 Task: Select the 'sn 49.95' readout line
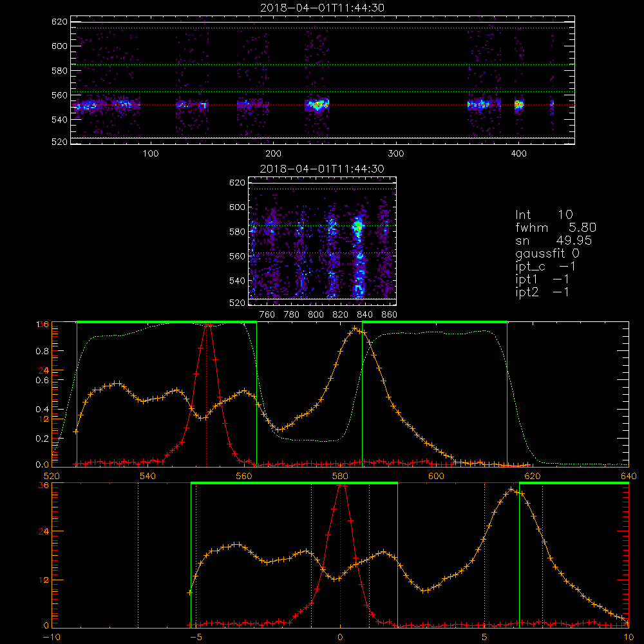click(x=553, y=241)
